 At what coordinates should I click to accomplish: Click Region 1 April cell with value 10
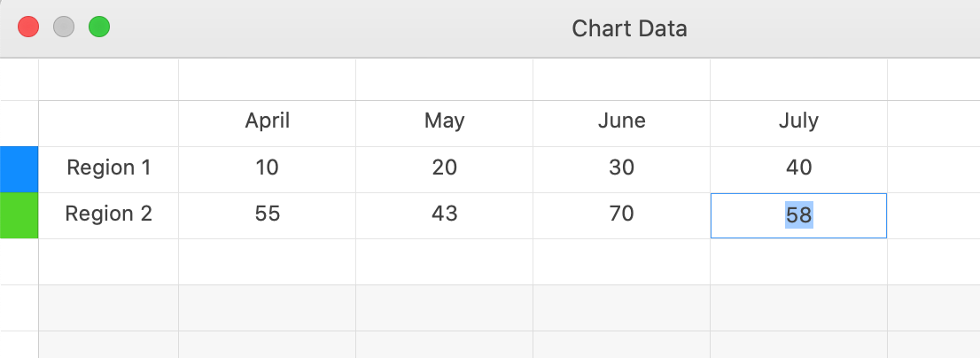(267, 167)
